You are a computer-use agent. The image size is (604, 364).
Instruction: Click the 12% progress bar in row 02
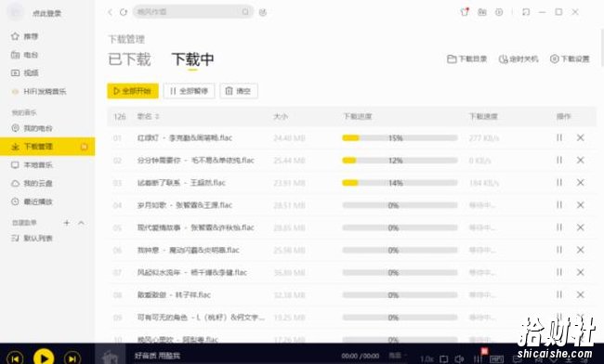coord(400,161)
